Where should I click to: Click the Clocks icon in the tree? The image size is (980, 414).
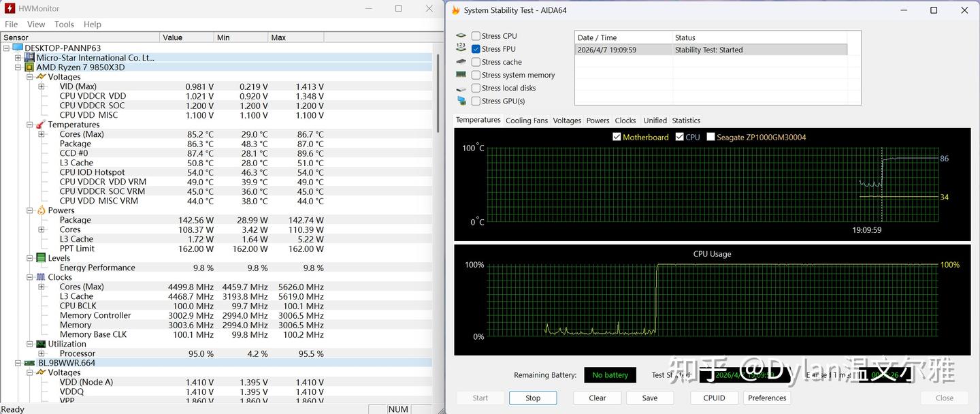[x=41, y=277]
